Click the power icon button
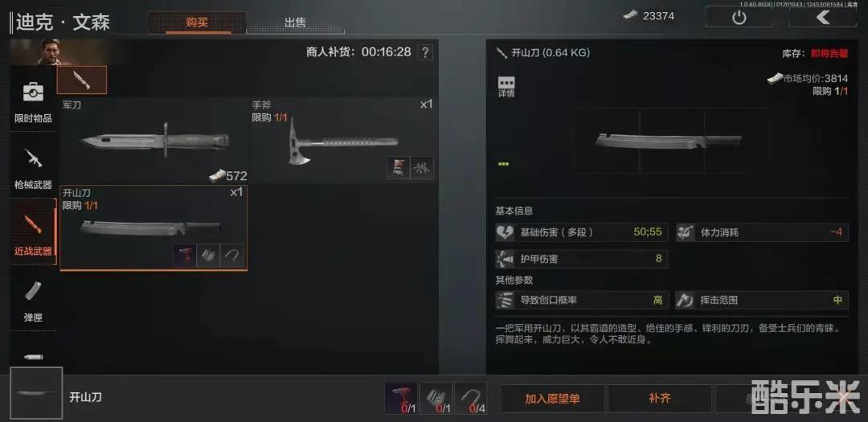The height and width of the screenshot is (422, 868). tap(739, 17)
